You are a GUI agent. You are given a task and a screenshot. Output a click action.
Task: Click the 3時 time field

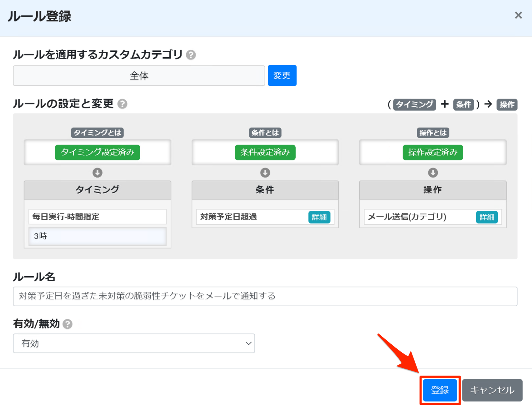tap(97, 236)
